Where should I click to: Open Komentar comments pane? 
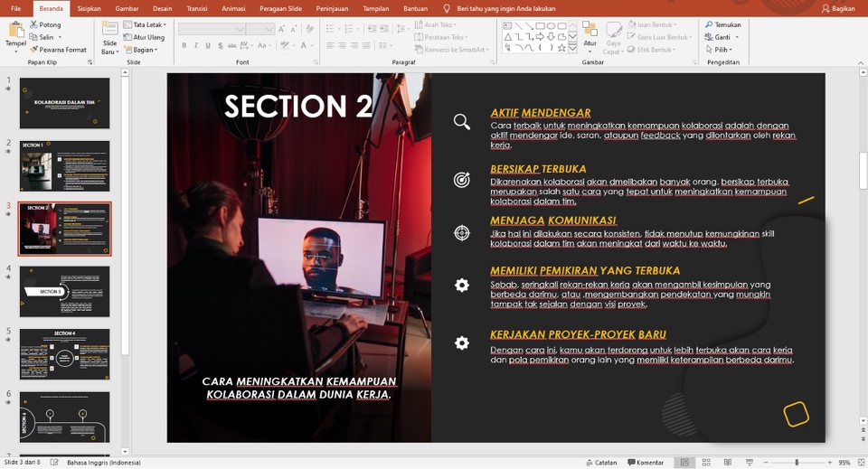[646, 463]
